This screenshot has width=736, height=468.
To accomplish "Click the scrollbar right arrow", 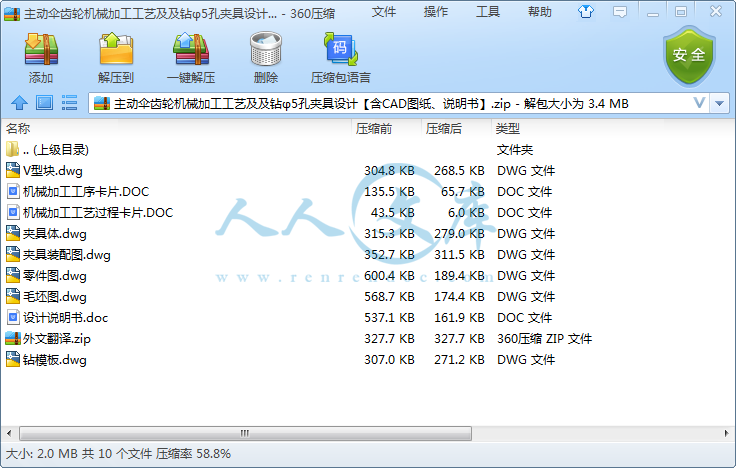I will (726, 433).
